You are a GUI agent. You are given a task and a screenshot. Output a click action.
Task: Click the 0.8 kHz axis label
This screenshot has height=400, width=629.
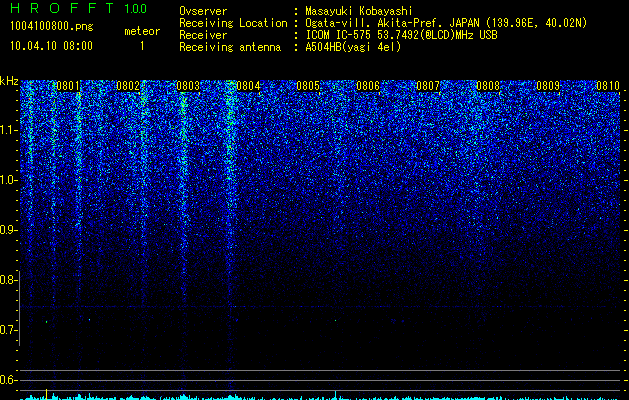[x=8, y=280]
